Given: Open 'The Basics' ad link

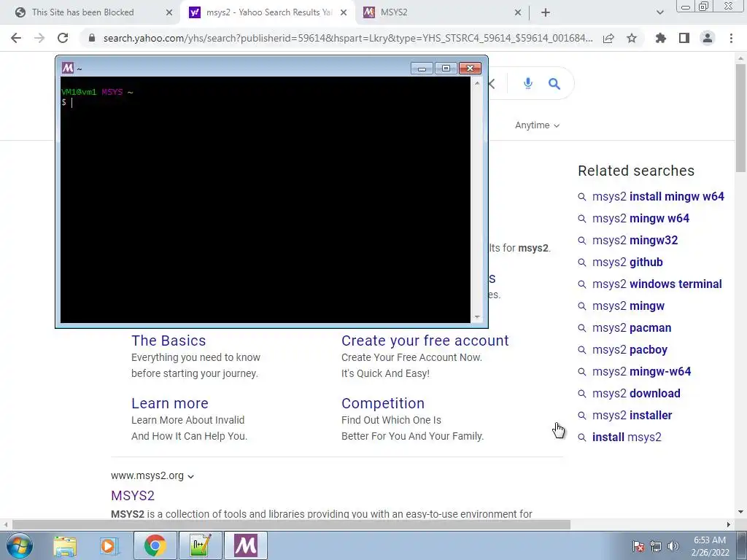Looking at the screenshot, I should [x=169, y=341].
